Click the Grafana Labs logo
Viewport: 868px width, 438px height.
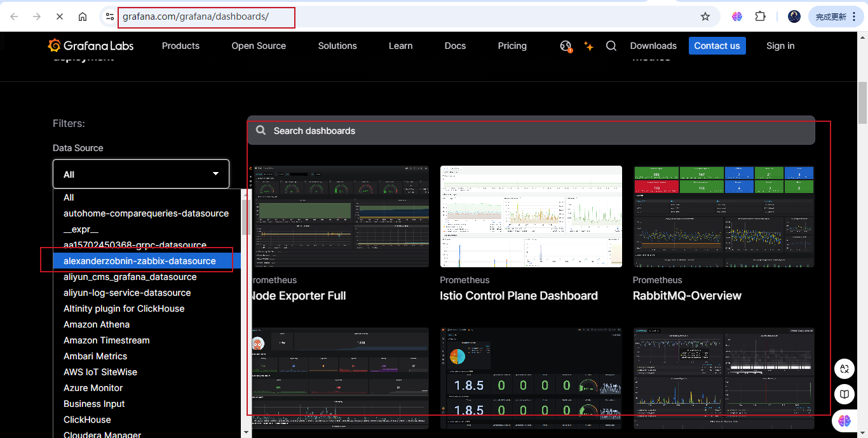tap(91, 46)
